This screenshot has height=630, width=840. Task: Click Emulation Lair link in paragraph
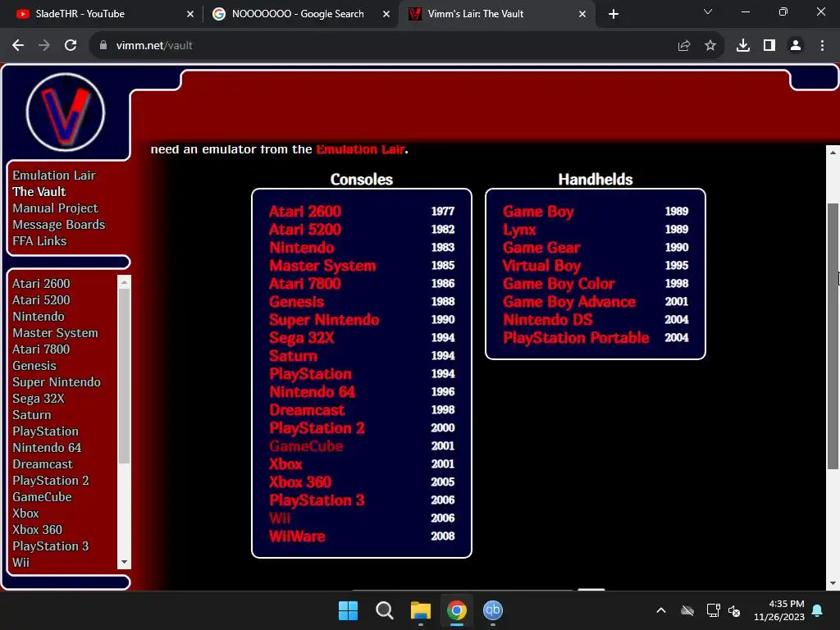(360, 149)
